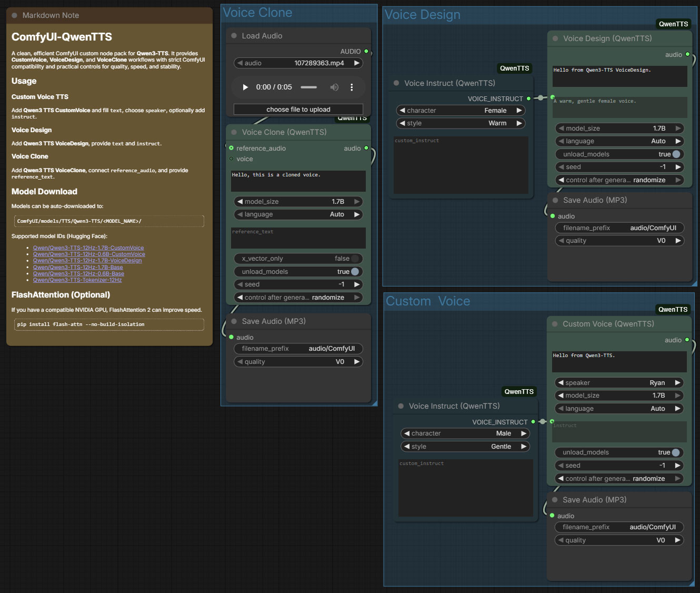Edit 'Hello from Qwen3-TTS VoiceDesign.' text
Image resolution: width=700 pixels, height=593 pixels.
point(620,76)
